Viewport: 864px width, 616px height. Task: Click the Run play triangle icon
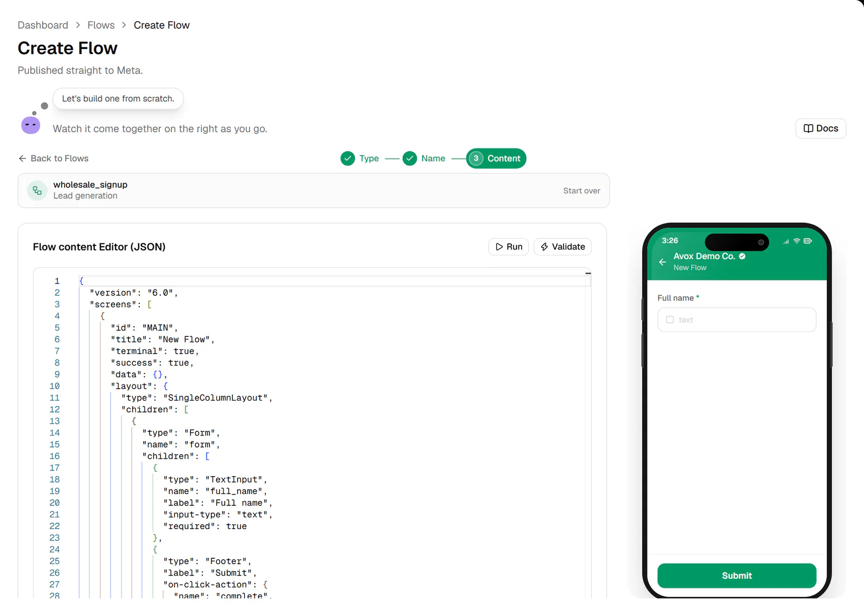coord(499,247)
